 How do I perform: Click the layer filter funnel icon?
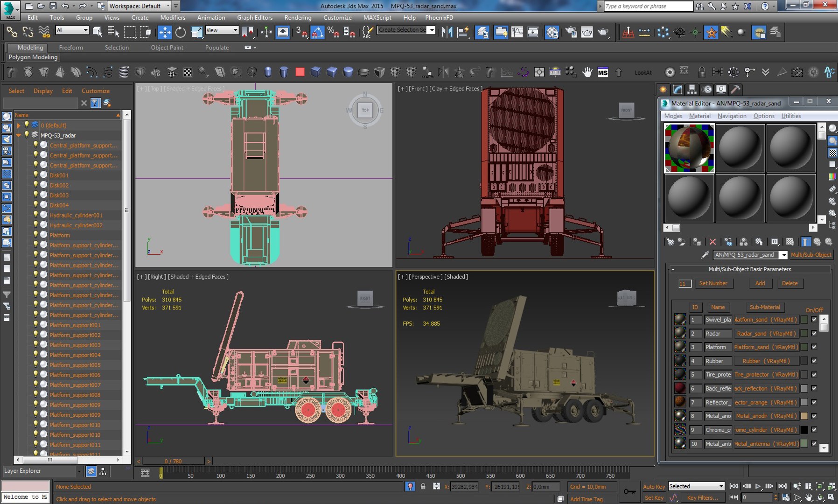pyautogui.click(x=7, y=294)
